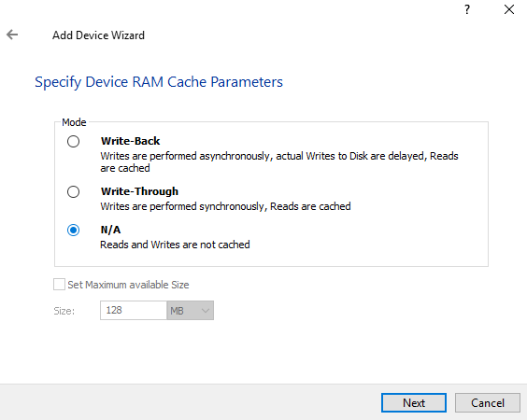
Task: Pick the N/A cache mode radio button
Action: click(x=73, y=231)
